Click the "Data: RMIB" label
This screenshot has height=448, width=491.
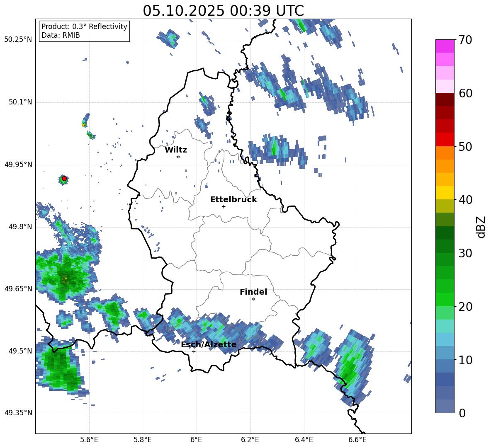61,35
